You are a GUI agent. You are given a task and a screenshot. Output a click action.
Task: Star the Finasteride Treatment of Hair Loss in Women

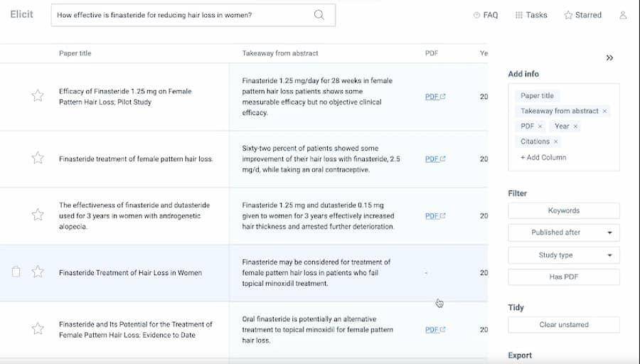(38, 272)
